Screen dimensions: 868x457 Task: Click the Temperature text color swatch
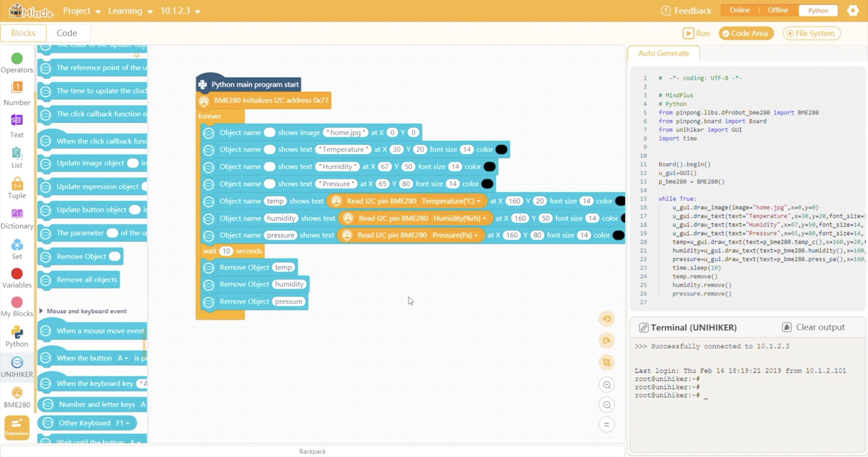(x=501, y=149)
